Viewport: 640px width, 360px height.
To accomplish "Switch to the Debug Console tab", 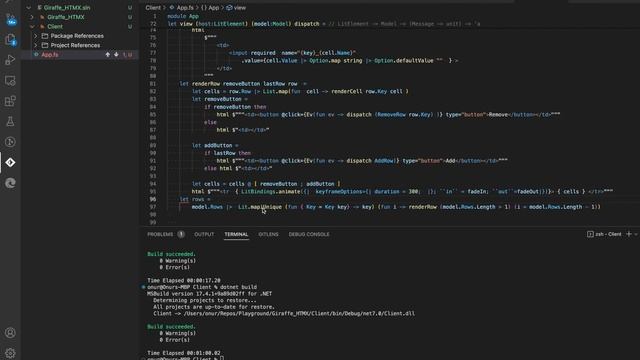I will (x=309, y=234).
